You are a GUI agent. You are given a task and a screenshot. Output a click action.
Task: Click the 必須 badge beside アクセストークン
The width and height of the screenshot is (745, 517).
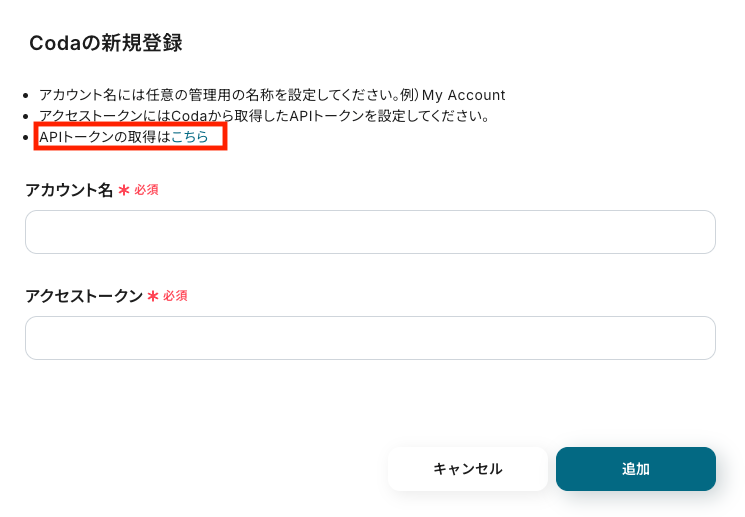coord(175,296)
